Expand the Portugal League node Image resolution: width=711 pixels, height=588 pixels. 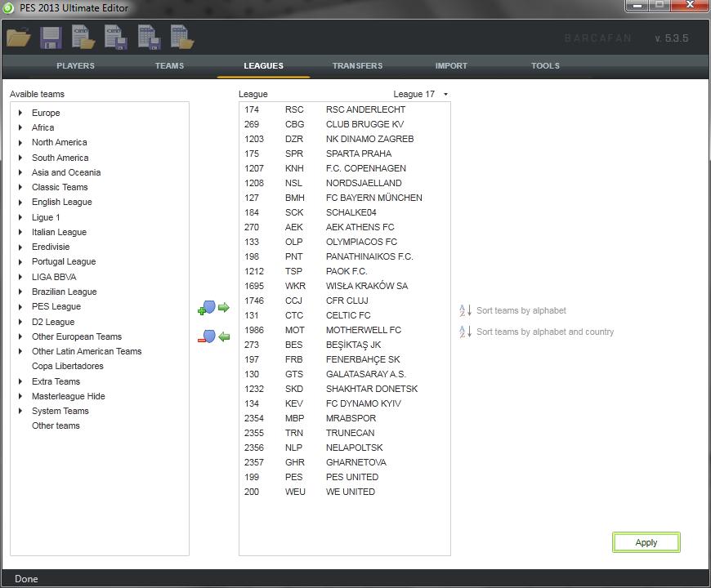(20, 262)
